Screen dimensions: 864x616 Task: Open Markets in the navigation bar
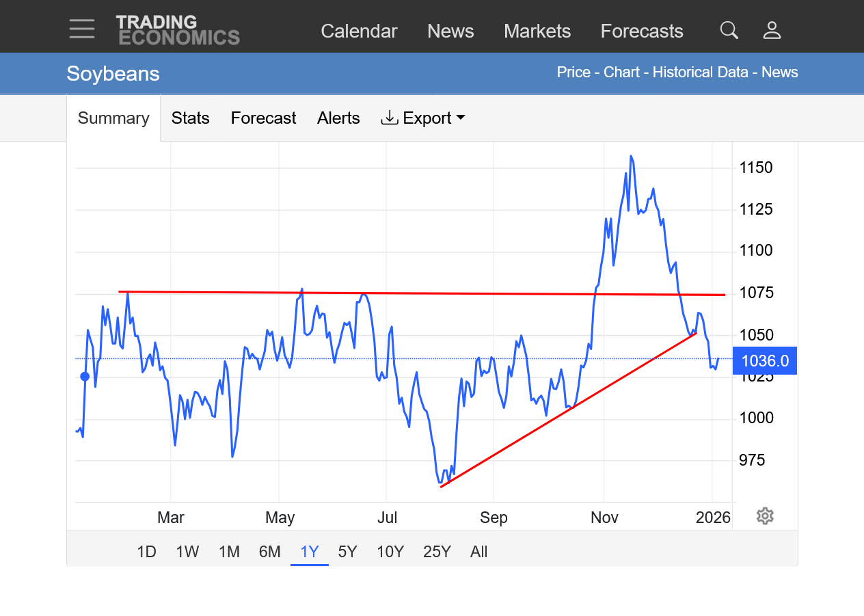537,31
